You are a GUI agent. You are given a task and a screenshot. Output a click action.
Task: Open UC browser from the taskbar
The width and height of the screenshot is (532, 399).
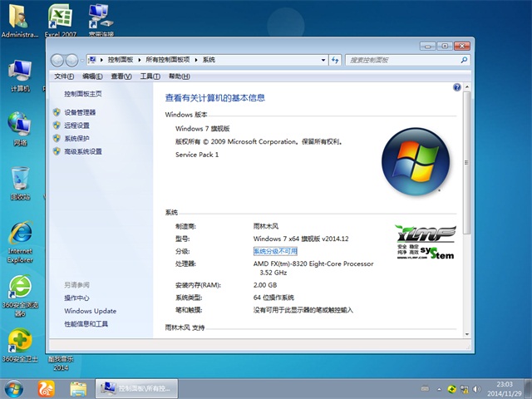click(x=47, y=389)
